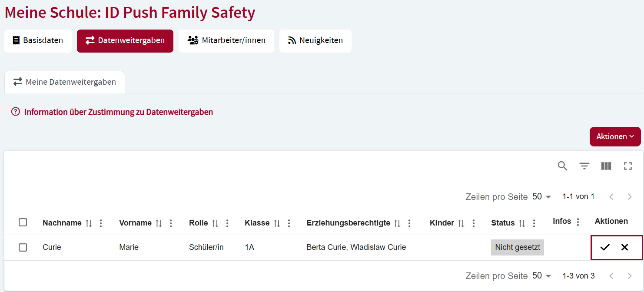Open column menu for Klasse
644x292 pixels.
click(x=289, y=223)
